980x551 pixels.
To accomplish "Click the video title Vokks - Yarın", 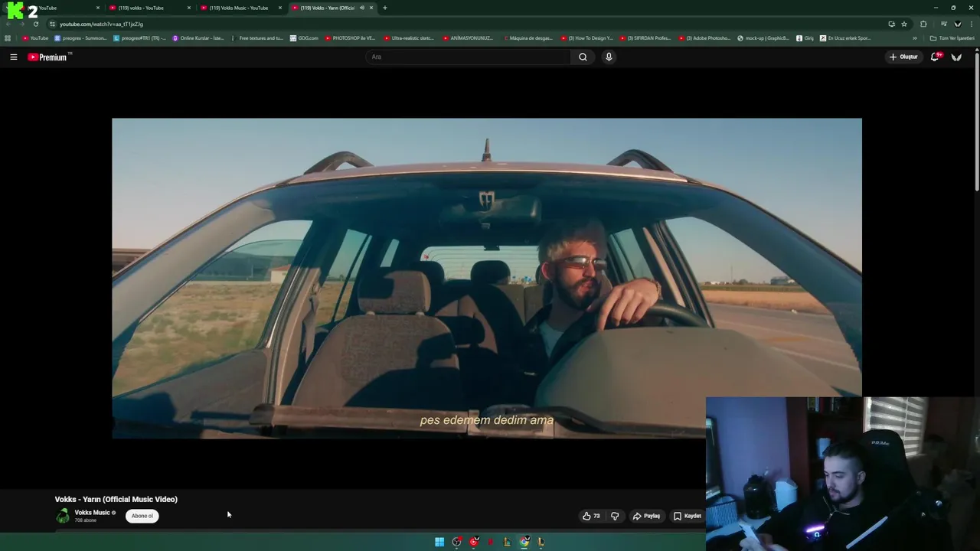I will 116,499.
